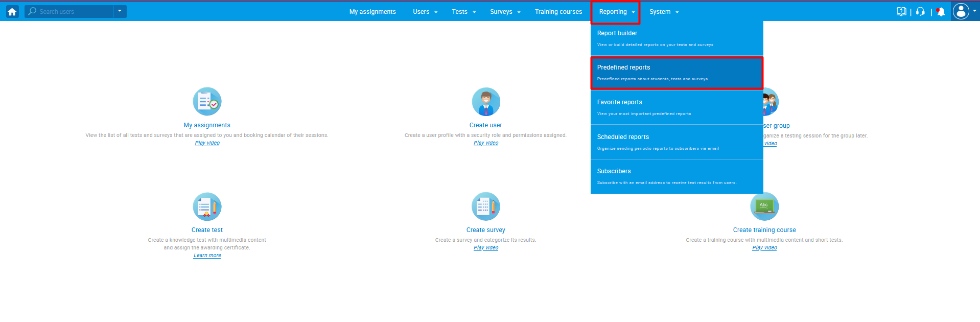Click the Create training course chalkboard icon

click(x=764, y=206)
